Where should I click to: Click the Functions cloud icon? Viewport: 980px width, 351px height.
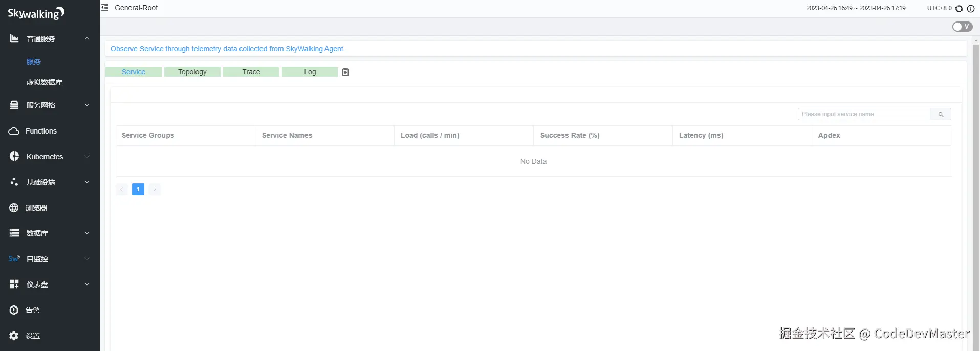coord(14,131)
